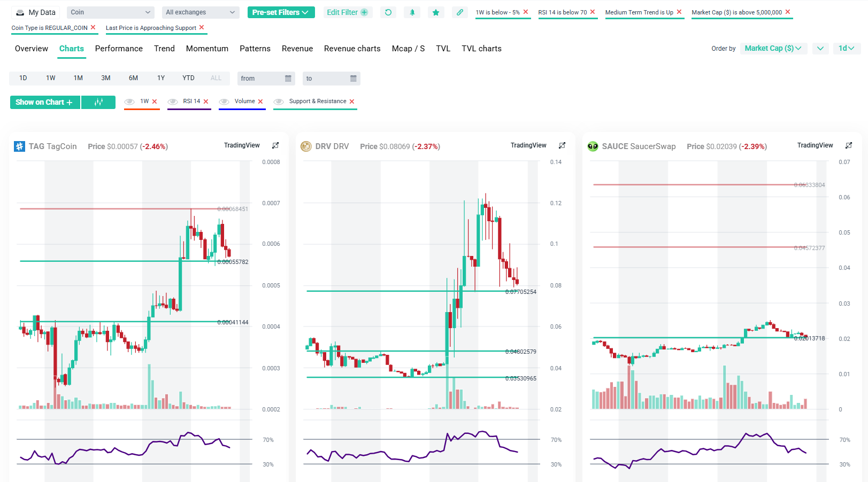This screenshot has height=482, width=868.
Task: Click the bell alert icon
Action: click(x=412, y=12)
